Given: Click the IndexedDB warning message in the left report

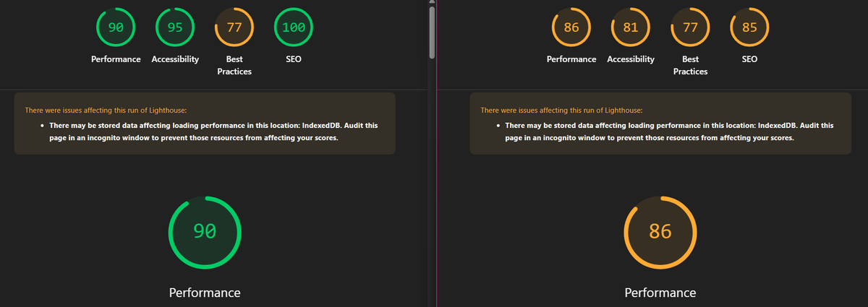Looking at the screenshot, I should click(x=213, y=131).
